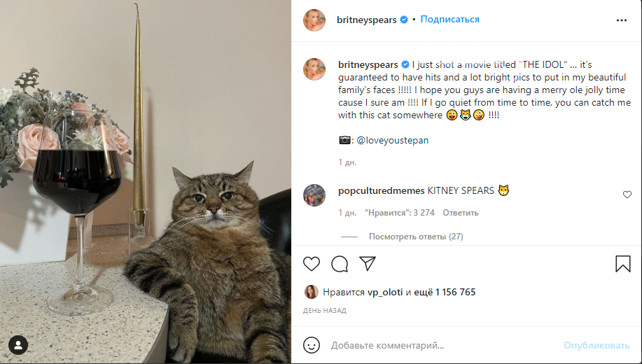Open comments via speech bubble icon
The image size is (642, 364).
340,264
